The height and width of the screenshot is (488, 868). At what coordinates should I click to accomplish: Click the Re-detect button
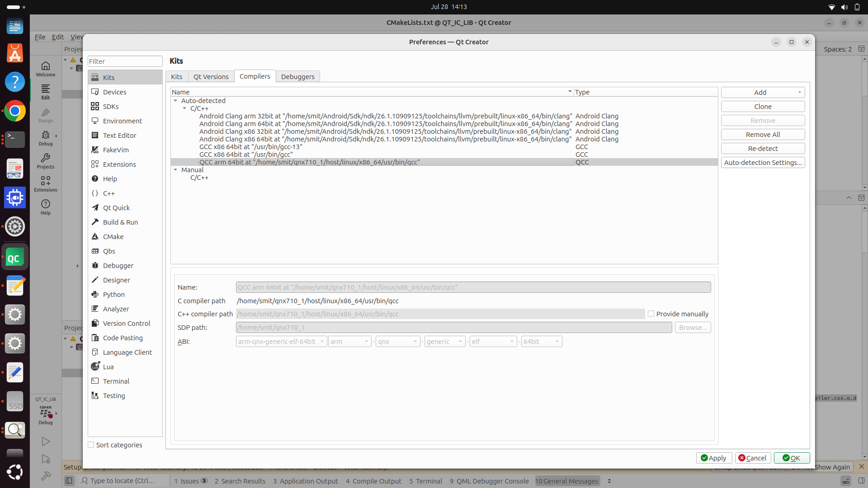763,148
